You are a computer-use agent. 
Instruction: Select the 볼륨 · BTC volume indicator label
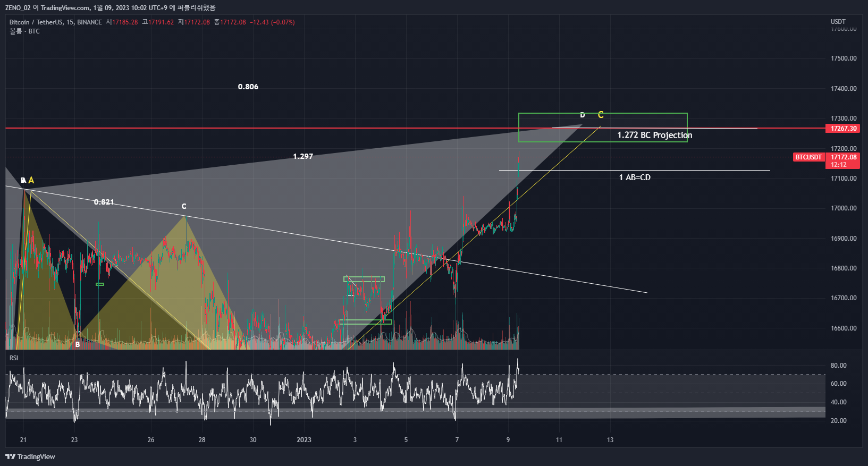pos(24,31)
